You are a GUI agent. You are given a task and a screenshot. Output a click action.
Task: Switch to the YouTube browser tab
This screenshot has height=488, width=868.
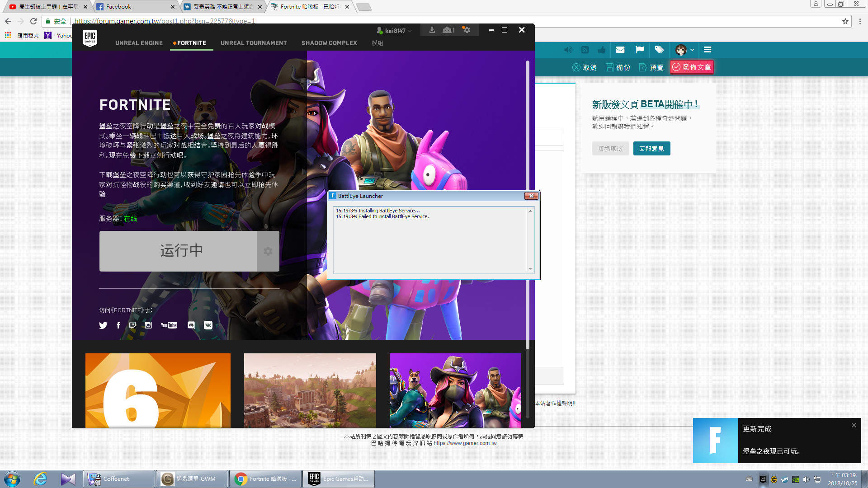(47, 7)
